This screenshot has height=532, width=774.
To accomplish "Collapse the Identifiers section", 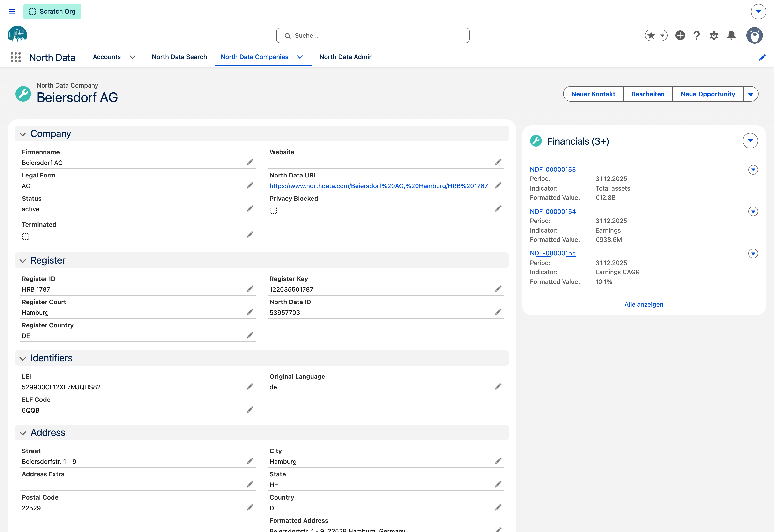I will (x=23, y=358).
